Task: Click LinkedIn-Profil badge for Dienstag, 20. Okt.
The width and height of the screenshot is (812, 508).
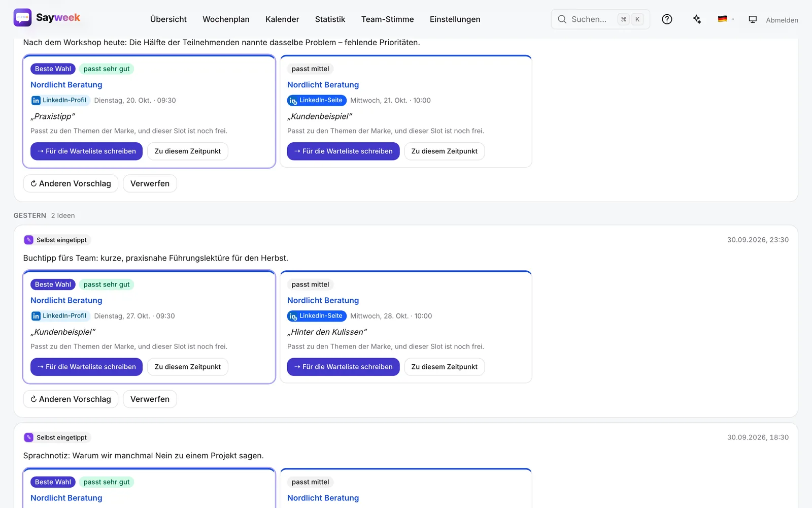Action: (x=60, y=100)
